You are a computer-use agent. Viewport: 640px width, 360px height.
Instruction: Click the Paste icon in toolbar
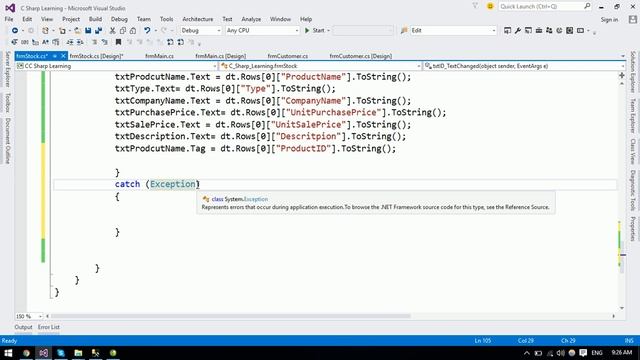(133, 31)
